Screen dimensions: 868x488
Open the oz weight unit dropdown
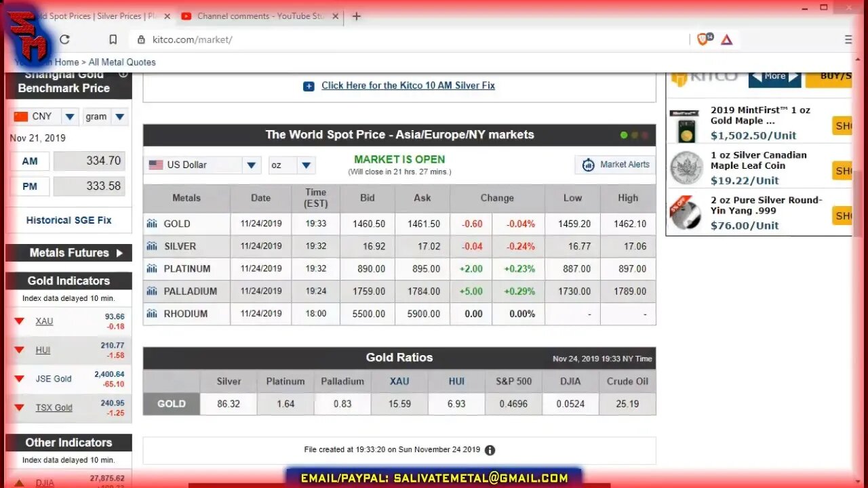click(x=307, y=165)
